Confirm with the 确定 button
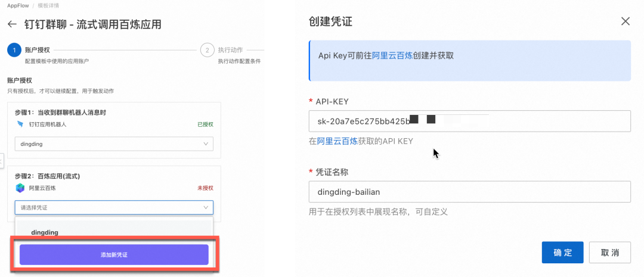Image resolution: width=644 pixels, height=277 pixels. pyautogui.click(x=562, y=252)
